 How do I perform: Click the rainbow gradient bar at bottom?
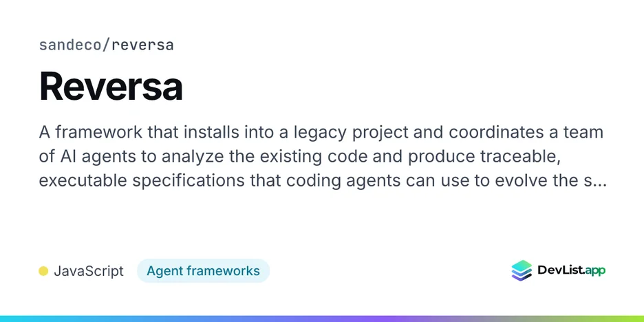click(x=322, y=319)
